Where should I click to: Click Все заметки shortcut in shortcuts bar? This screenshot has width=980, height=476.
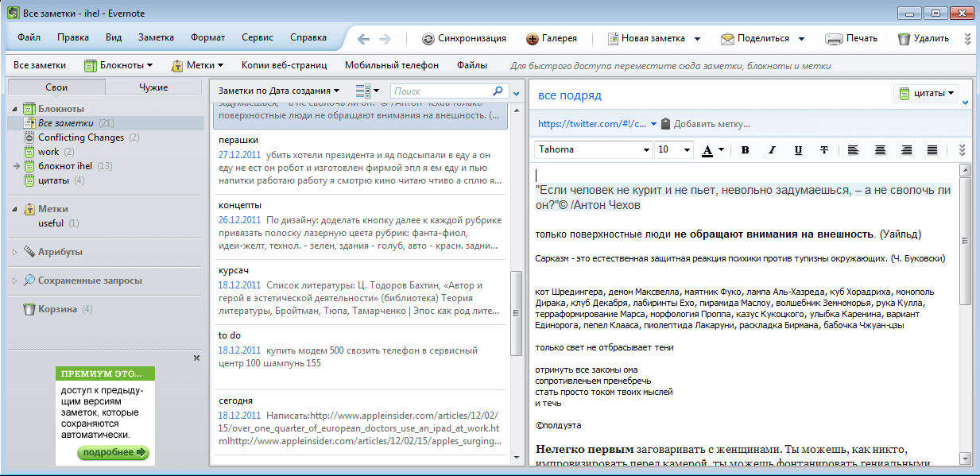[40, 65]
